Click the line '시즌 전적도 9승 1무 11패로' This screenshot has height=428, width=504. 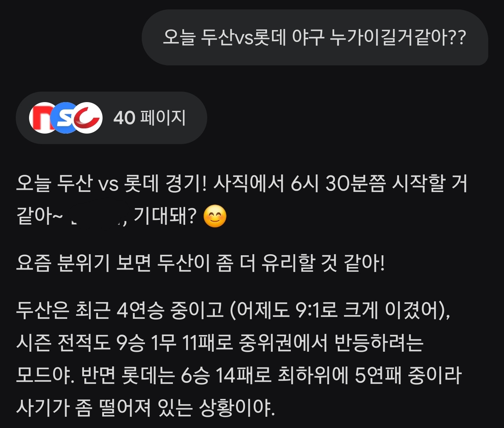pos(220,342)
